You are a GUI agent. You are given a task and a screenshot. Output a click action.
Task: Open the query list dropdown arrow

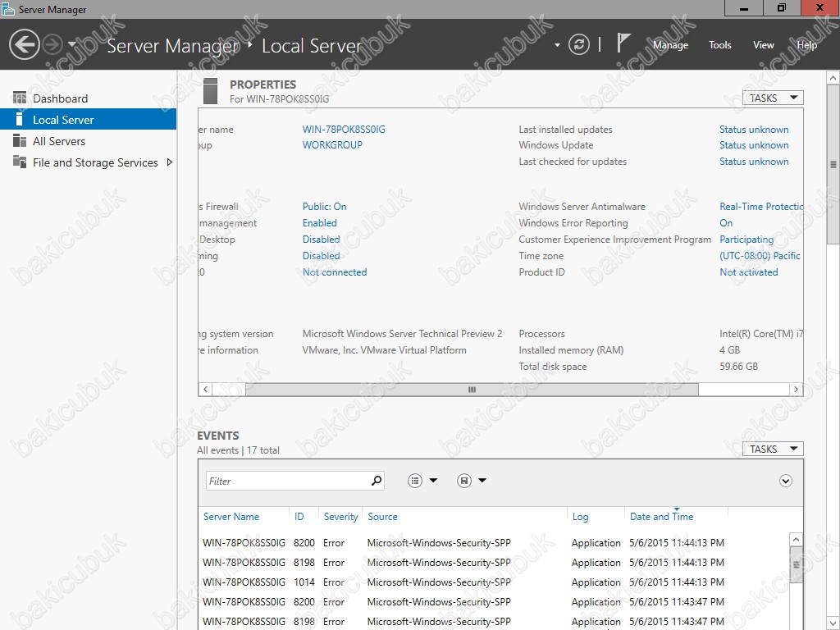(433, 481)
